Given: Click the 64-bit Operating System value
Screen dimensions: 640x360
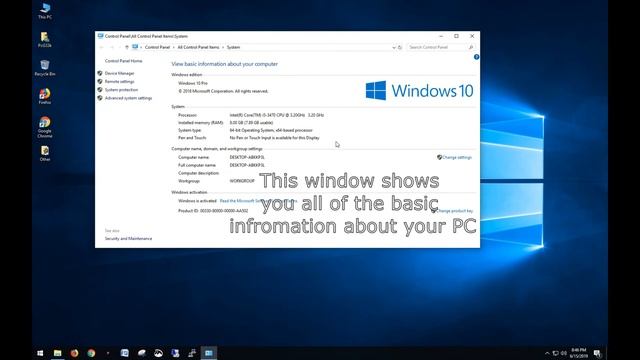Looking at the screenshot, I should pyautogui.click(x=271, y=130).
